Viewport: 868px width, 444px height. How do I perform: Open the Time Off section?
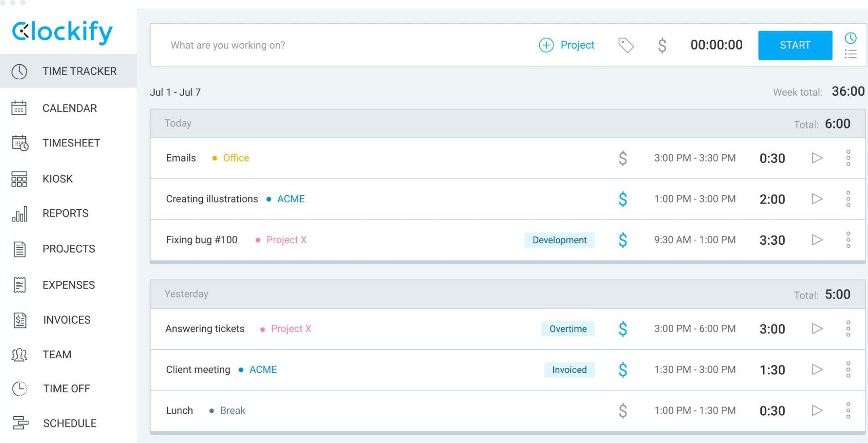click(67, 388)
